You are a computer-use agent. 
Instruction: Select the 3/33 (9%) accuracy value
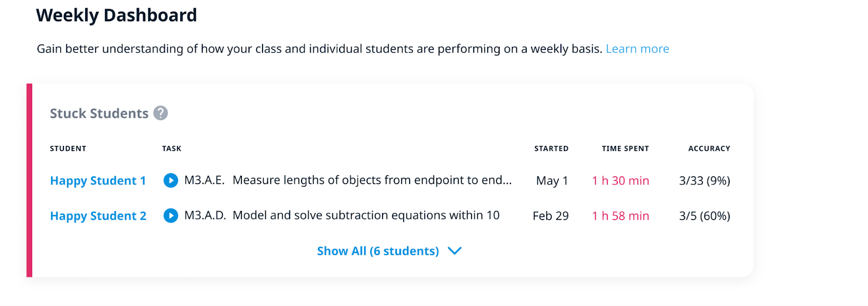pos(704,181)
